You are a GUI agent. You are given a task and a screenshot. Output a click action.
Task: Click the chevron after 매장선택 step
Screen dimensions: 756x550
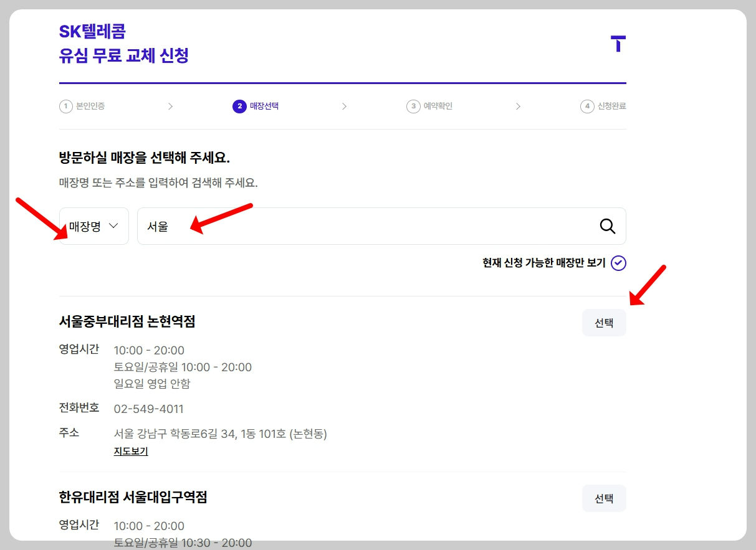[344, 107]
